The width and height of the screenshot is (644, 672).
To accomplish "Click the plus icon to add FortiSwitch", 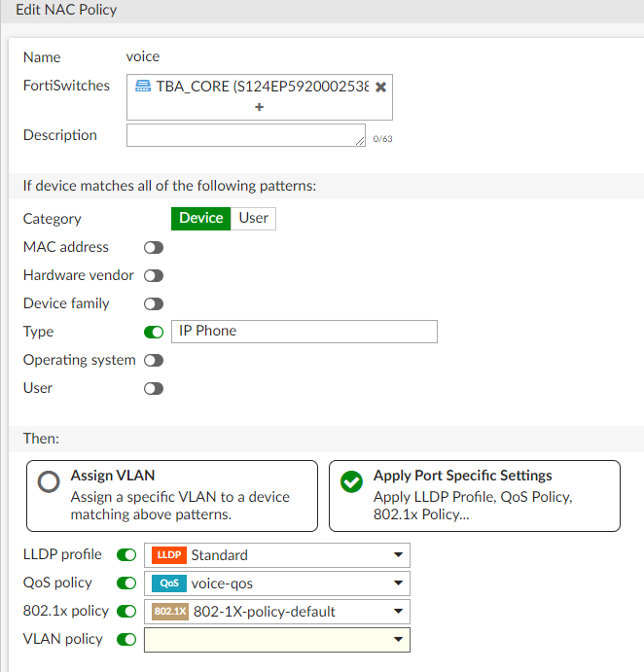I will [x=259, y=107].
